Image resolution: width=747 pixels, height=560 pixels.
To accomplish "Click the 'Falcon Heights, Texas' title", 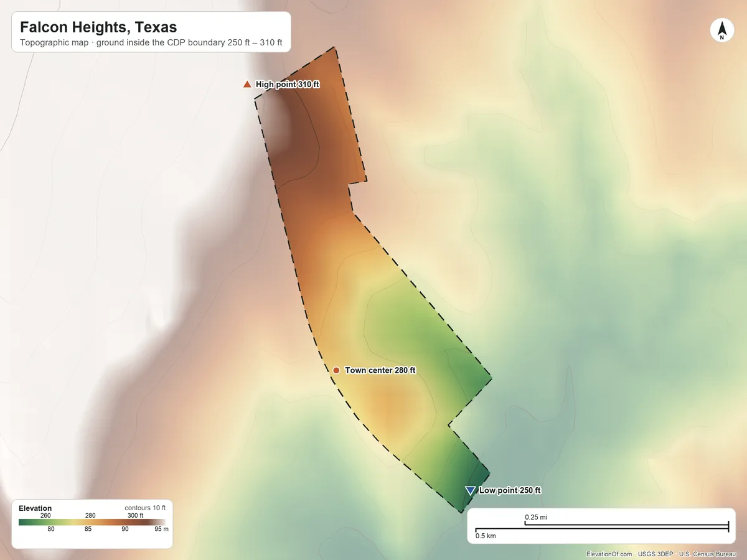I will coord(98,27).
